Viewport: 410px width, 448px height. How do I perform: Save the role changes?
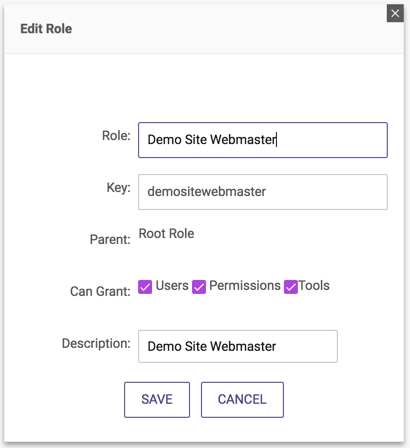point(157,400)
